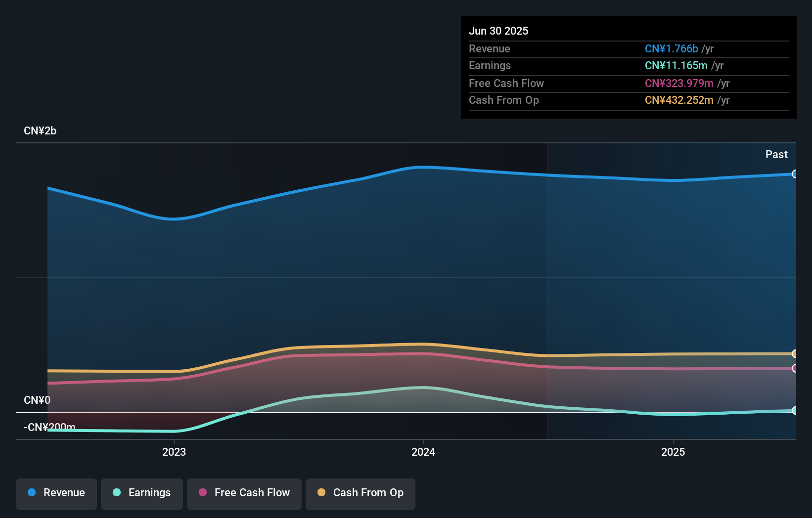This screenshot has width=812, height=518.
Task: Click the Revenue endpoint marker on blue line
Action: [795, 174]
